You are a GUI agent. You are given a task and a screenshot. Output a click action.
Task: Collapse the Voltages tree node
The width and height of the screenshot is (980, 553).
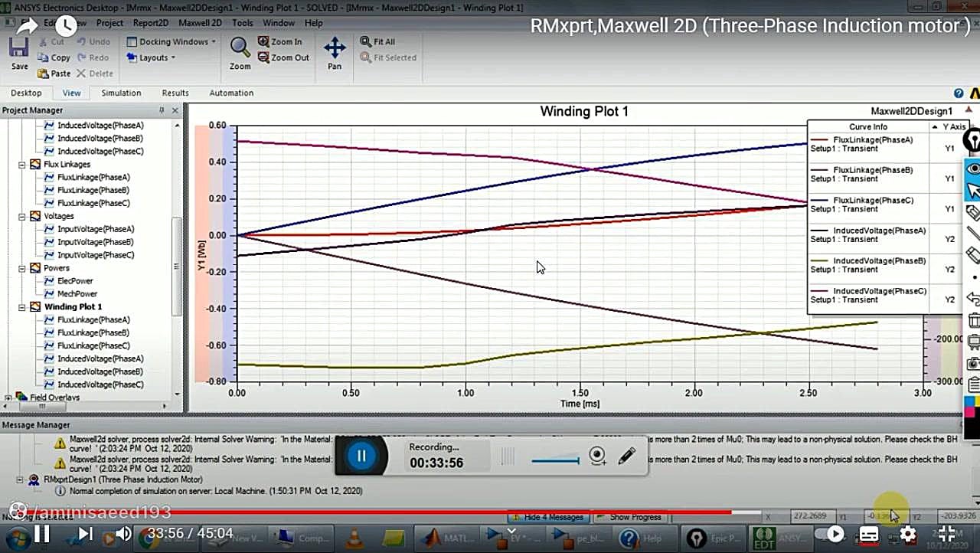(21, 217)
